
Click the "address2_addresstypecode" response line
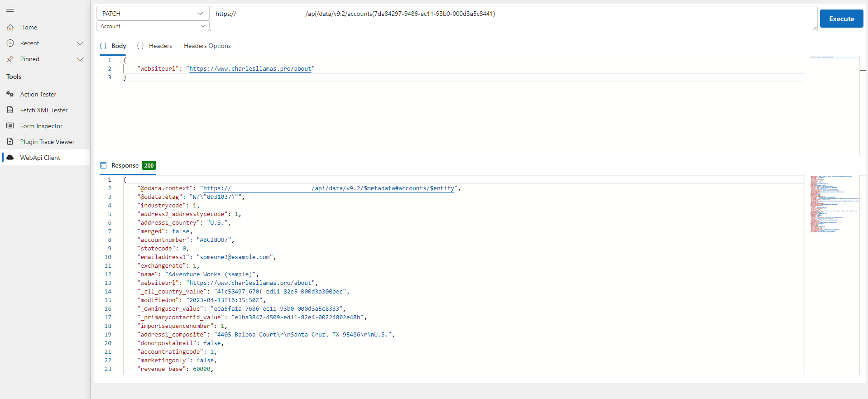click(189, 214)
